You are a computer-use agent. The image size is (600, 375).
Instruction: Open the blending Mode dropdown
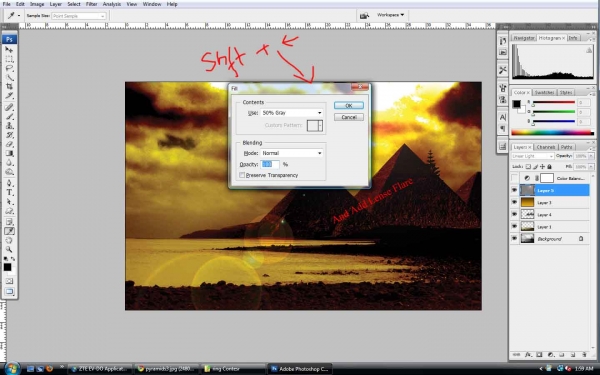point(292,153)
